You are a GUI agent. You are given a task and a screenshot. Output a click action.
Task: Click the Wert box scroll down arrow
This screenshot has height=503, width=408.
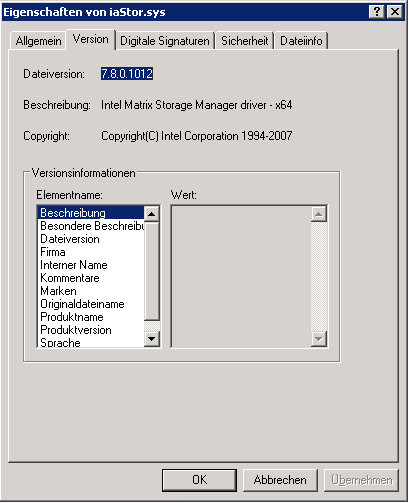point(319,339)
